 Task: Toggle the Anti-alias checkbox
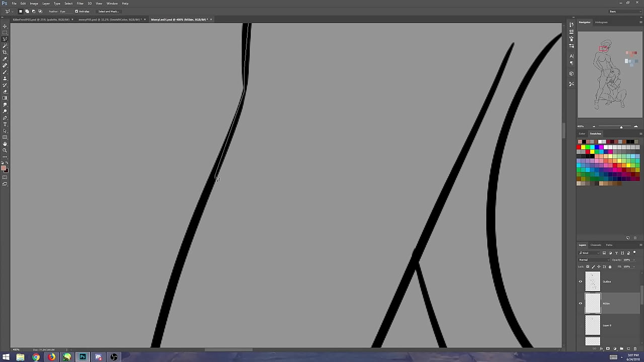pyautogui.click(x=76, y=11)
